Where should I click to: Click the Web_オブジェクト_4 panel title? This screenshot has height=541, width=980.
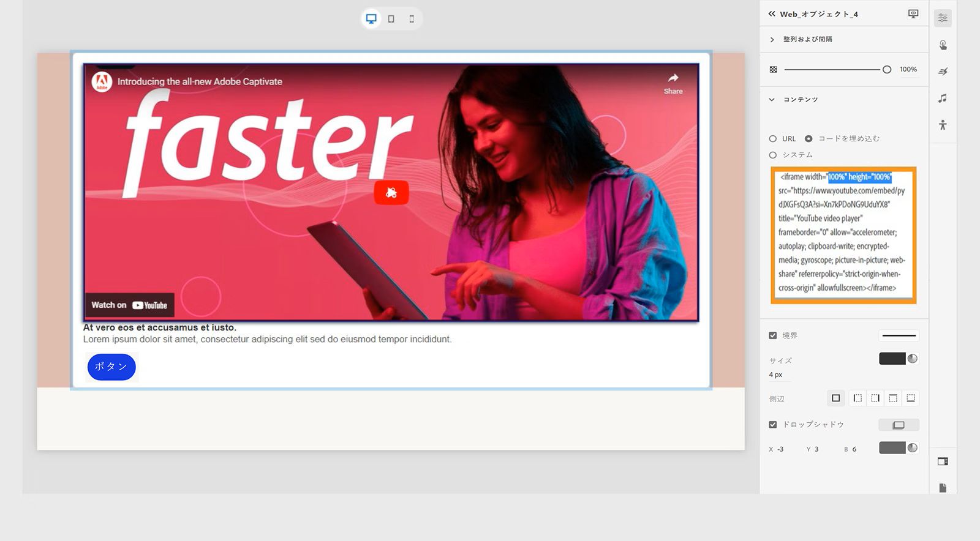coord(819,14)
